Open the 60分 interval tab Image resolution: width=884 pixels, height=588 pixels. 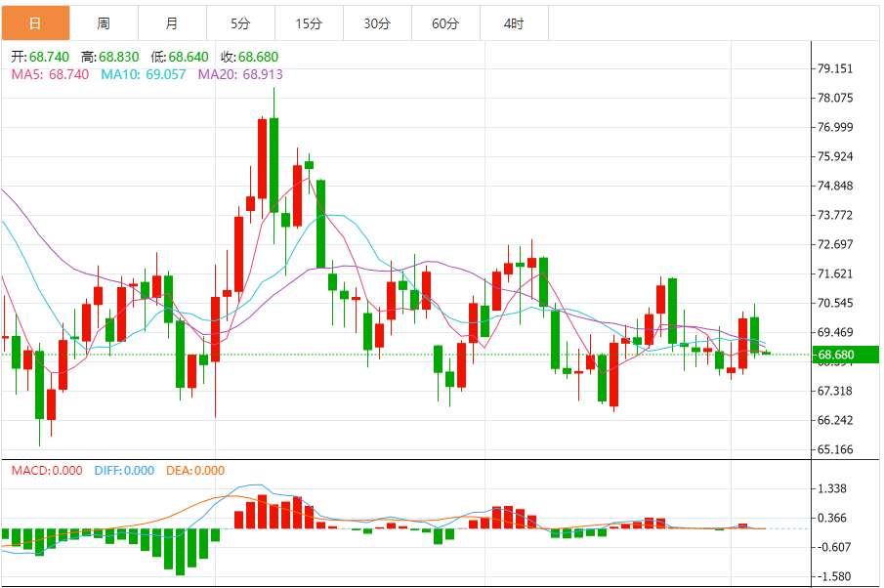(446, 23)
